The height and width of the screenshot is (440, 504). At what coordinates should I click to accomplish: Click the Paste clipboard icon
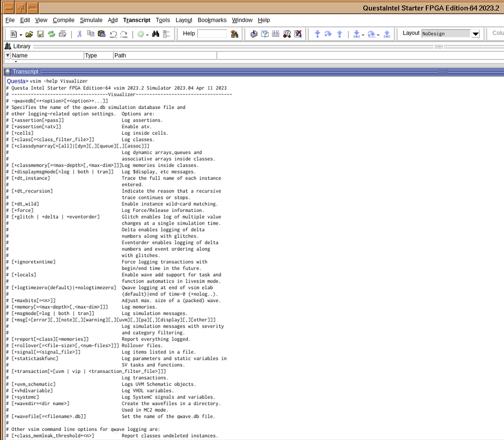[101, 34]
